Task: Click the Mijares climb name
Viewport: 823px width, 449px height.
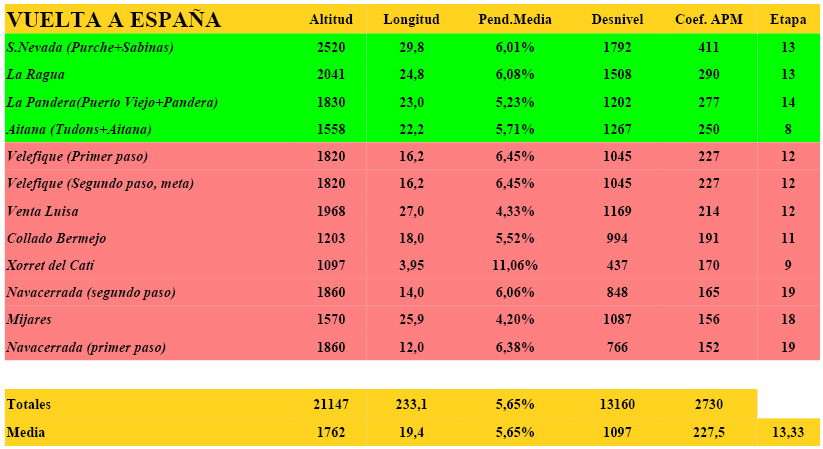Action: pyautogui.click(x=28, y=320)
